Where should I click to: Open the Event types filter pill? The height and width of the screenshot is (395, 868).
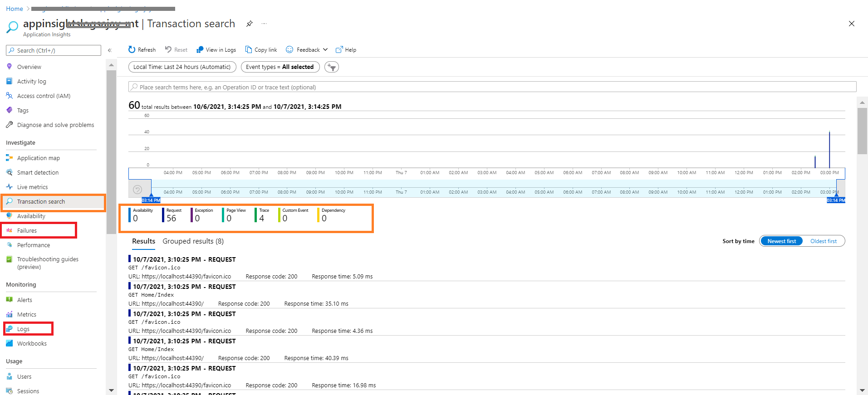point(280,67)
